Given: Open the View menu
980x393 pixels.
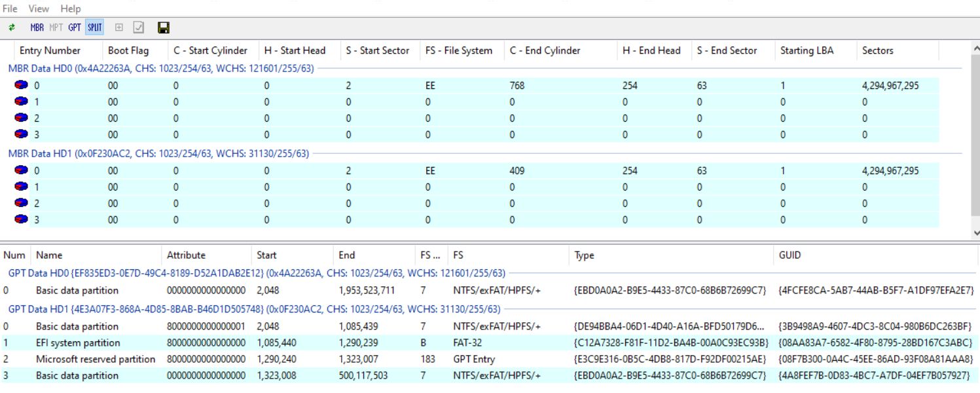Looking at the screenshot, I should [39, 9].
